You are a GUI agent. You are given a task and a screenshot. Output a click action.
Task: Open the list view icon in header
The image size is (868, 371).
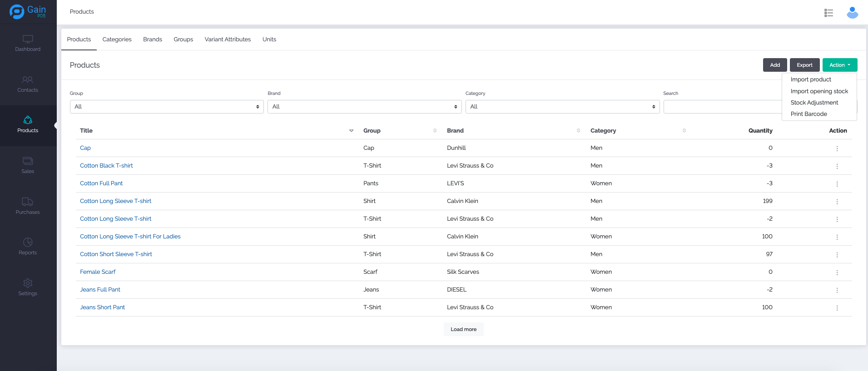click(828, 13)
